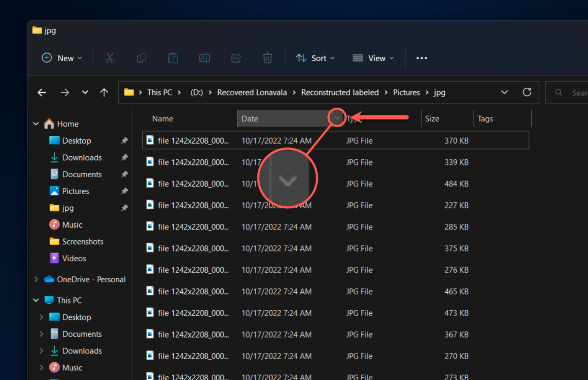This screenshot has width=588, height=380.
Task: Share the selected JPG file
Action: (236, 58)
